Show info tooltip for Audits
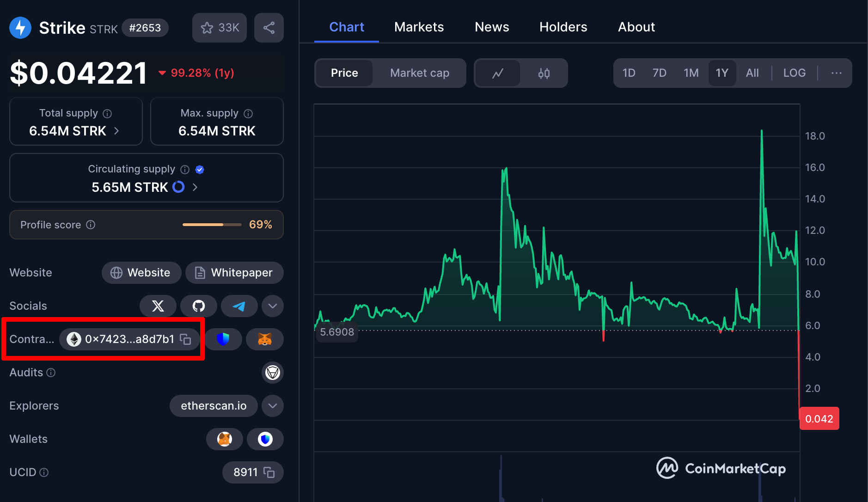This screenshot has height=502, width=868. coord(51,373)
